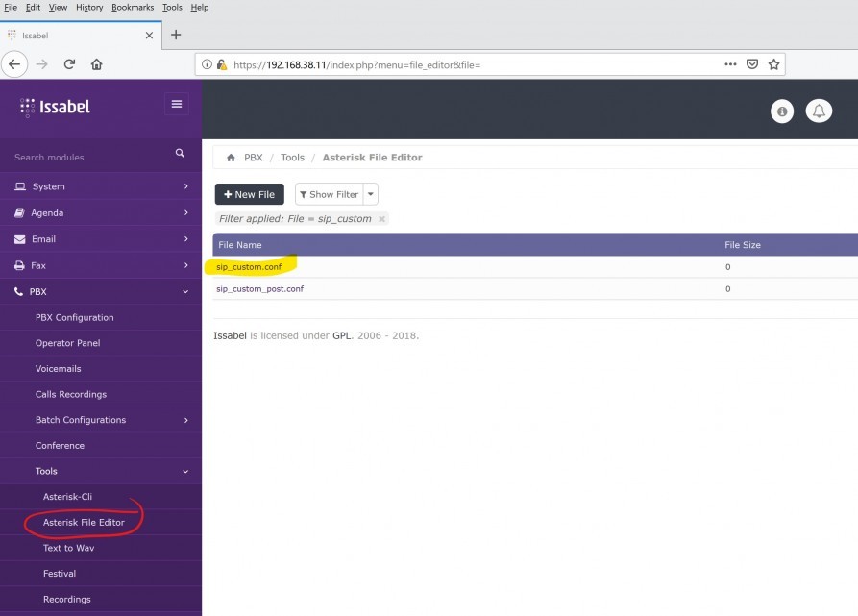
Task: Expand the Fax sidebar menu
Action: click(101, 265)
